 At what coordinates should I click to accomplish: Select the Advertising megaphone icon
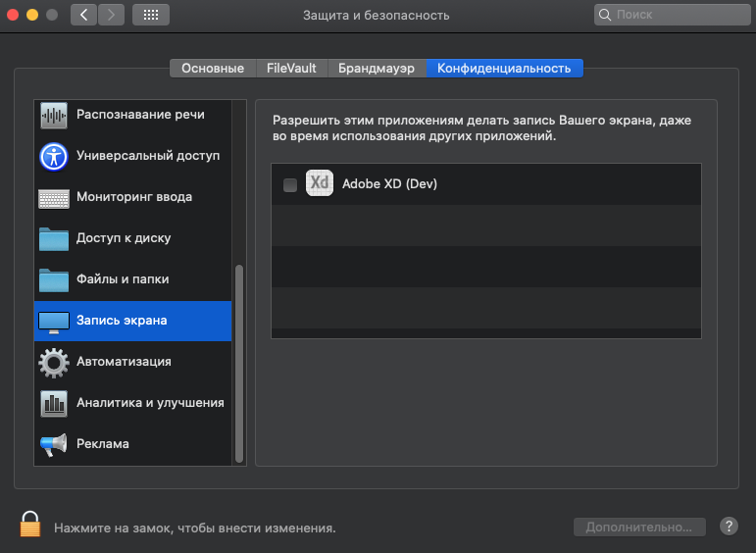(53, 444)
